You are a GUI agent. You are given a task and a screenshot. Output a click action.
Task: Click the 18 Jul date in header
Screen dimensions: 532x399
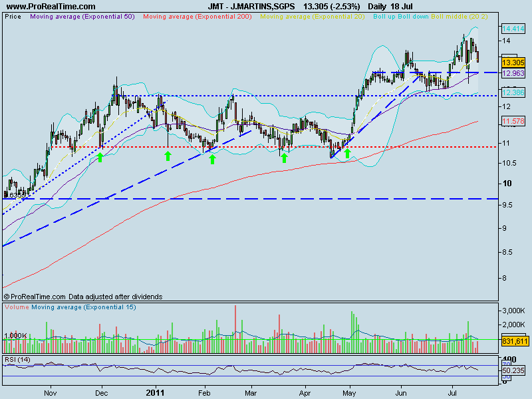point(402,7)
